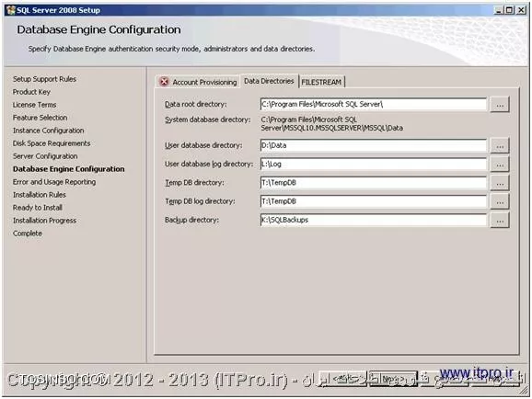Select the License Terms step
Image resolution: width=532 pixels, height=399 pixels.
point(34,105)
